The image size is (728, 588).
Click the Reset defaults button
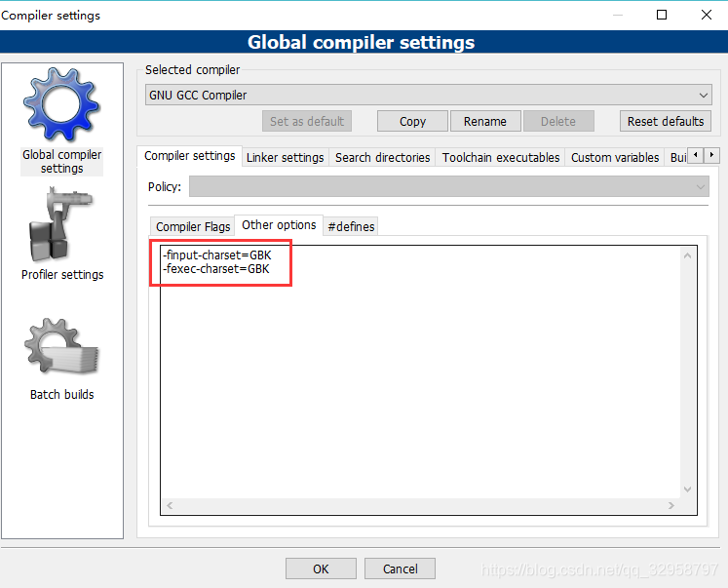click(666, 121)
